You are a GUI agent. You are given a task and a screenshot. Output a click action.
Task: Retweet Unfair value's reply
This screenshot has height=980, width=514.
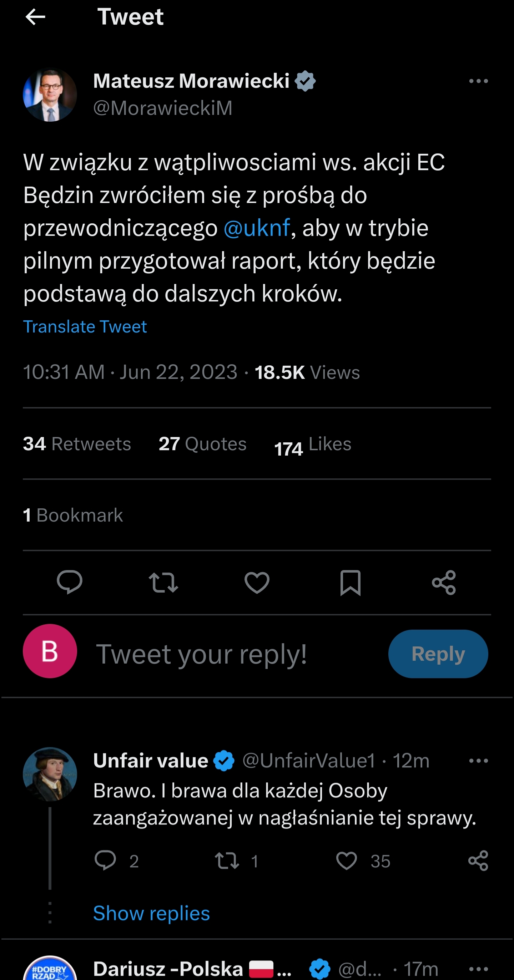[x=227, y=861]
